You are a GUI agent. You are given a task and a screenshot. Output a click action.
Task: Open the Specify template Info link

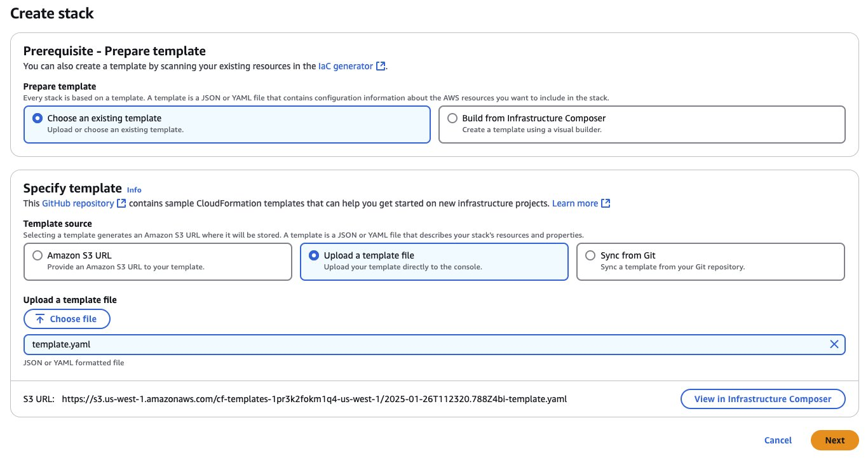click(134, 190)
